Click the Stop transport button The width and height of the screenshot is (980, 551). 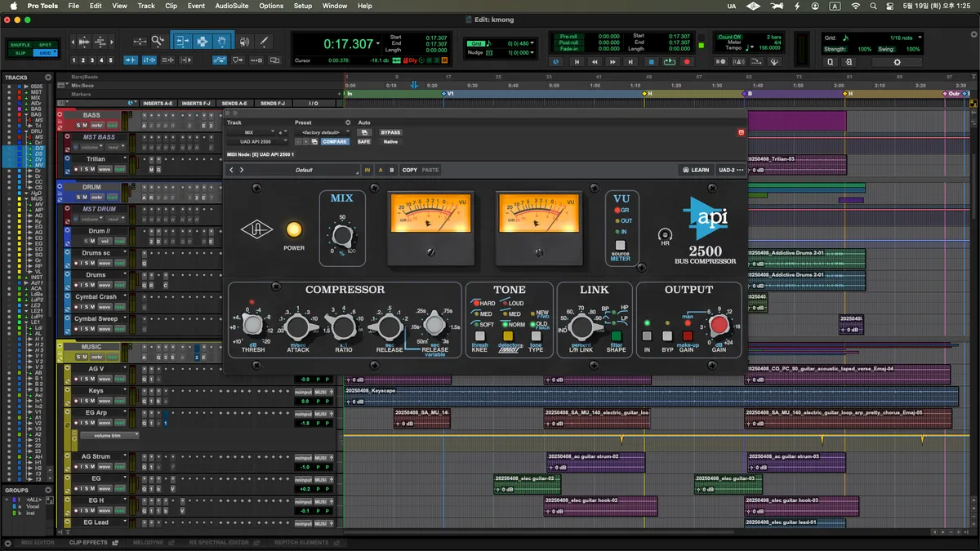tap(651, 61)
